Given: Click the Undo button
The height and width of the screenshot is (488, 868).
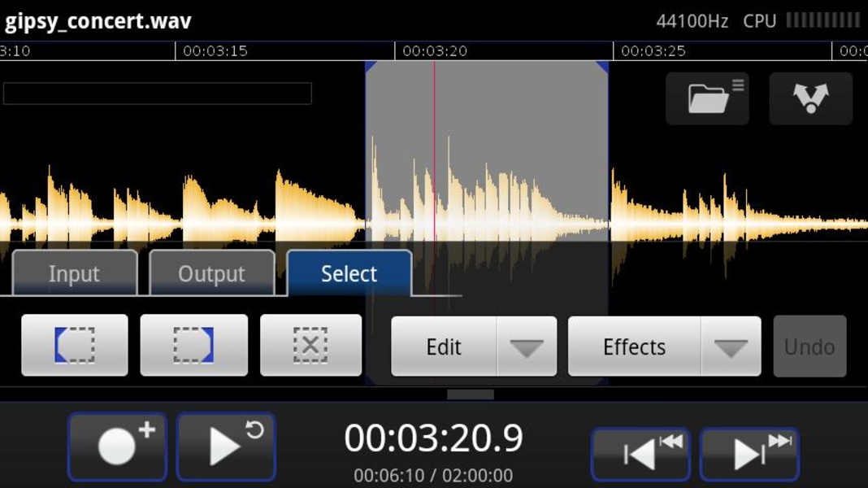Looking at the screenshot, I should coord(809,346).
